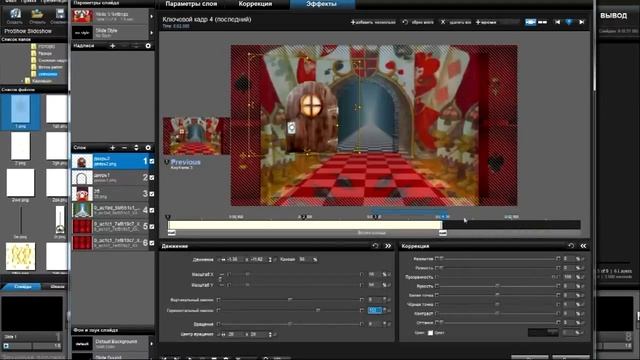Adjust the Яркость brightness slider

pyautogui.click(x=497, y=286)
